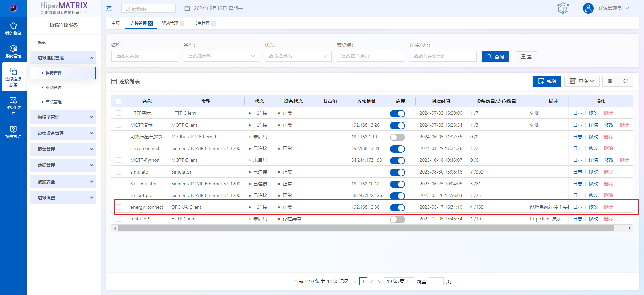Viewport: 644px width, 295px height.
Task: Close the 连接管理 tab
Action: (x=151, y=23)
